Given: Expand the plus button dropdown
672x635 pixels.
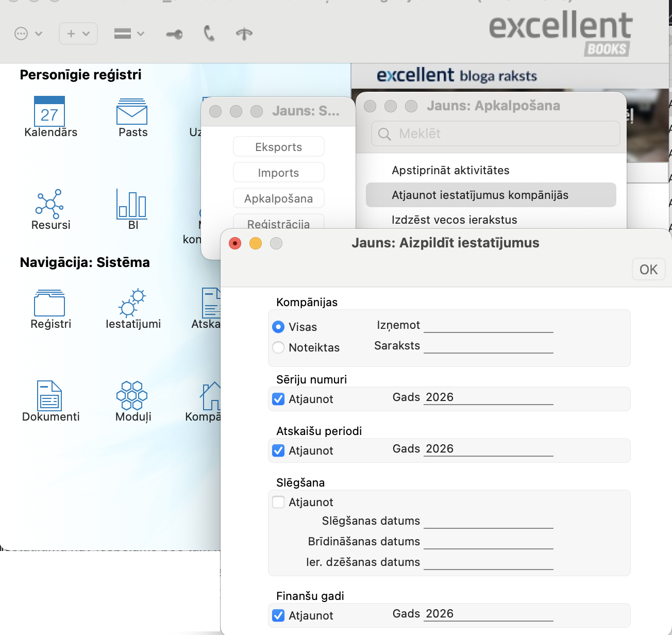Looking at the screenshot, I should click(78, 34).
